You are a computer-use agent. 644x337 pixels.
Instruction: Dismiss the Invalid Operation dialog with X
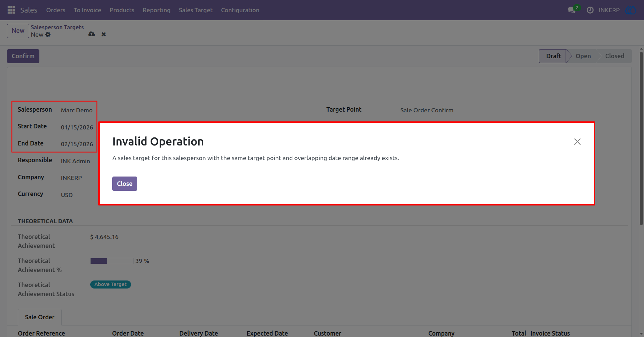coord(577,142)
